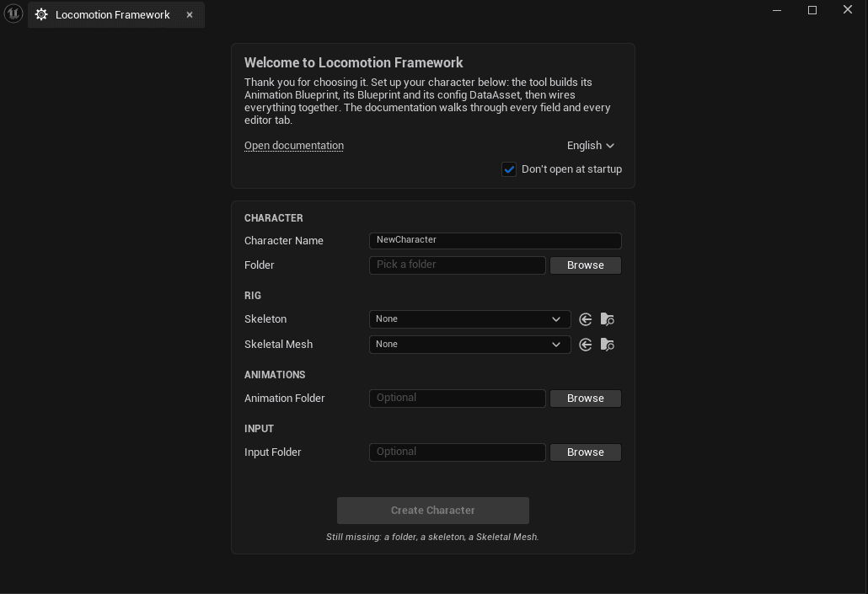Use selected asset arrow for Skeletal Mesh
Image resolution: width=868 pixels, height=594 pixels.
pos(585,345)
